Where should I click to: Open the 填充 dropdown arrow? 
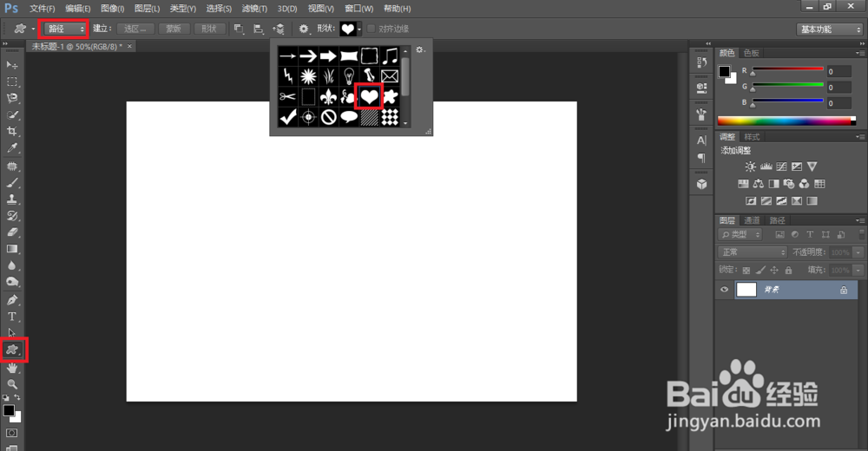tap(858, 270)
